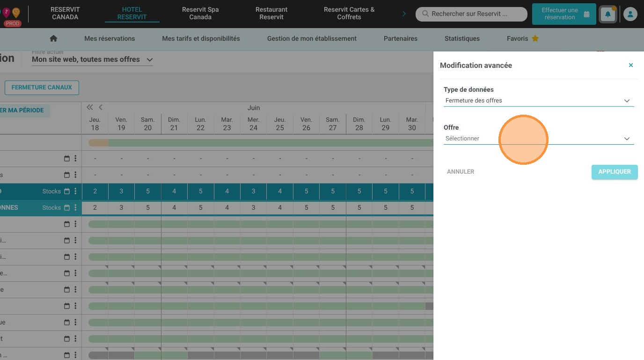Open the Restaurant Reservit tab
The height and width of the screenshot is (360, 644).
pos(271,13)
